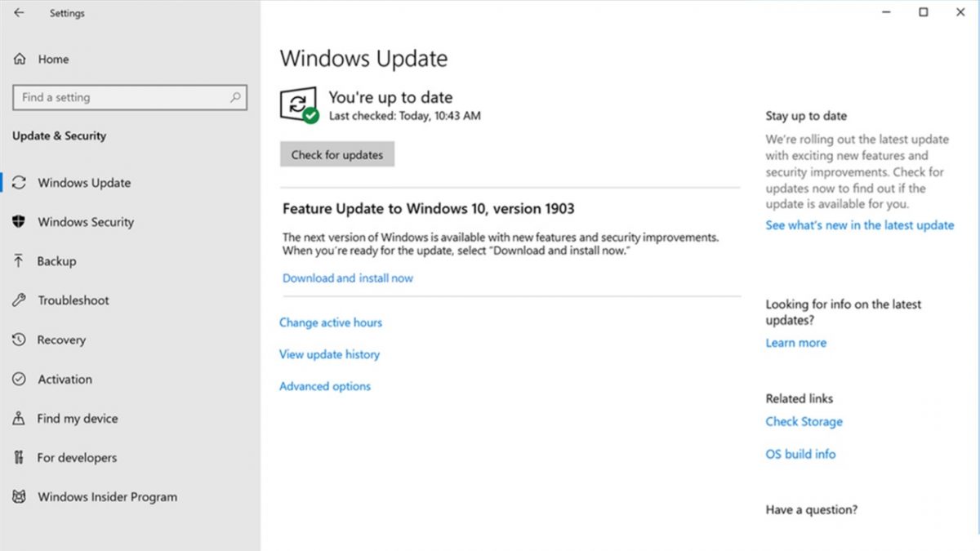Click the You're up to date status text

[391, 97]
